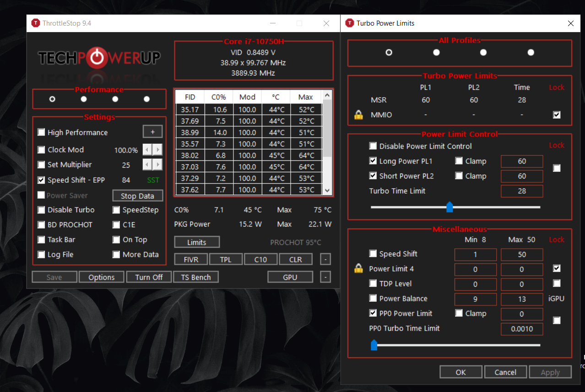Enable the Power Balance checkbox
This screenshot has height=392, width=585.
(373, 299)
